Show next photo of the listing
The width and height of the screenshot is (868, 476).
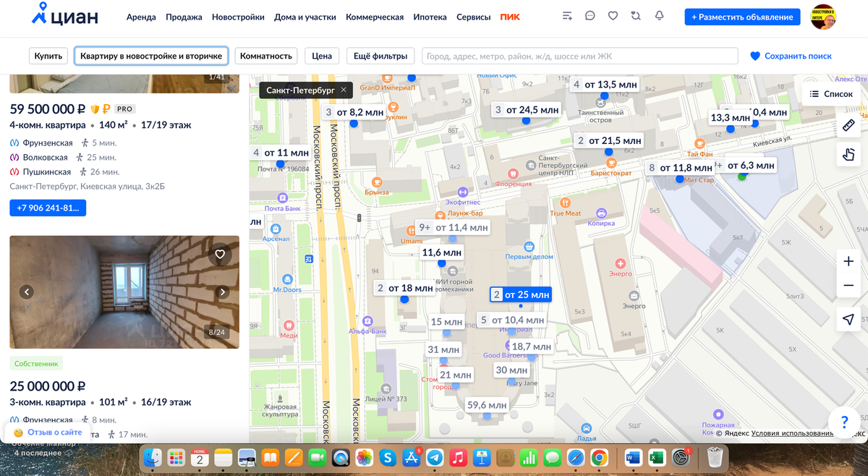223,292
